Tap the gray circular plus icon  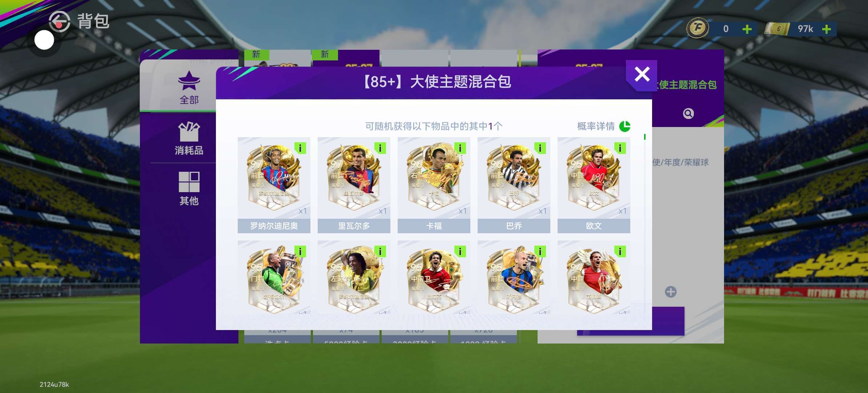[671, 292]
